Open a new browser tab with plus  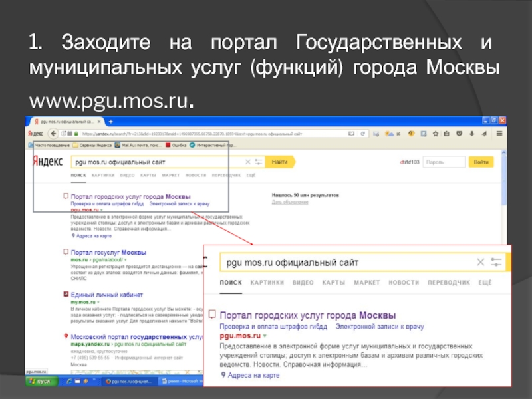pyautogui.click(x=110, y=122)
